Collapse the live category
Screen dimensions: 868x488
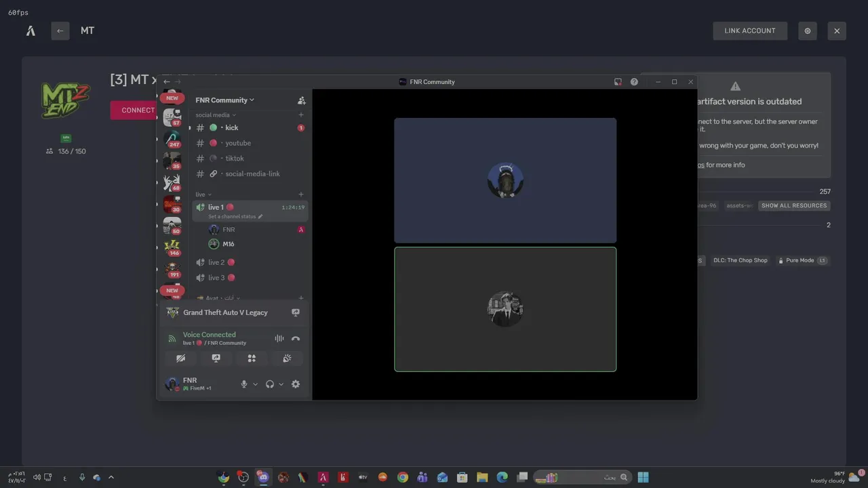click(203, 195)
